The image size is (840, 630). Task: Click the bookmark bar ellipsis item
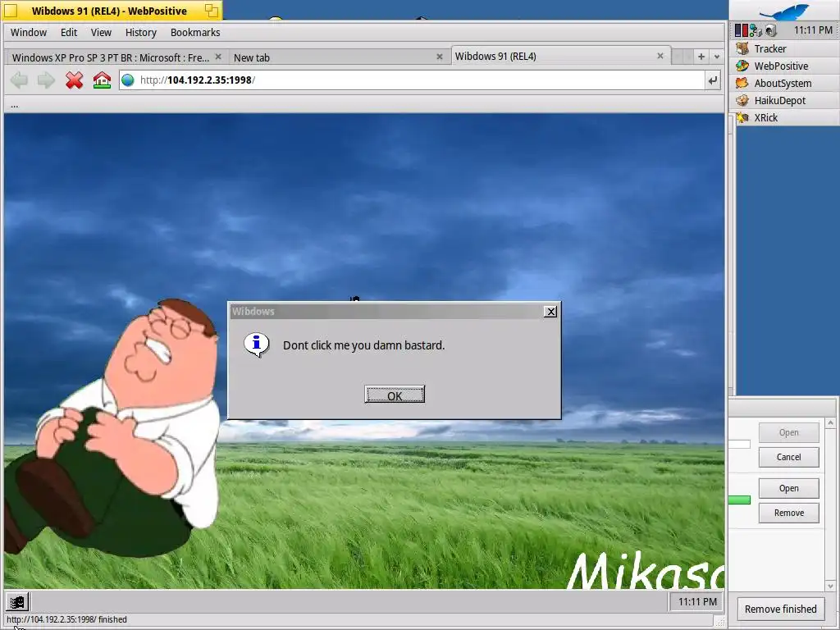coord(15,105)
